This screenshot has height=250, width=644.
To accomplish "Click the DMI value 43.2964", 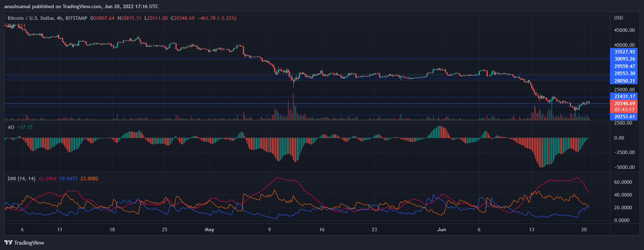I will click(47, 178).
